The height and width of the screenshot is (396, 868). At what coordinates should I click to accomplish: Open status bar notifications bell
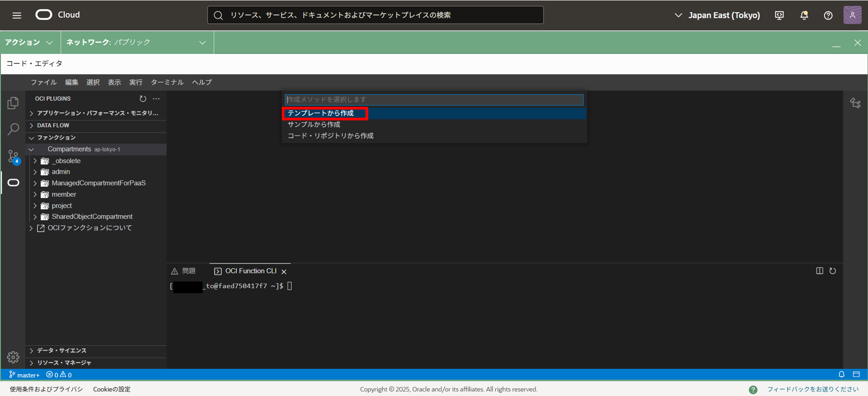(841, 374)
